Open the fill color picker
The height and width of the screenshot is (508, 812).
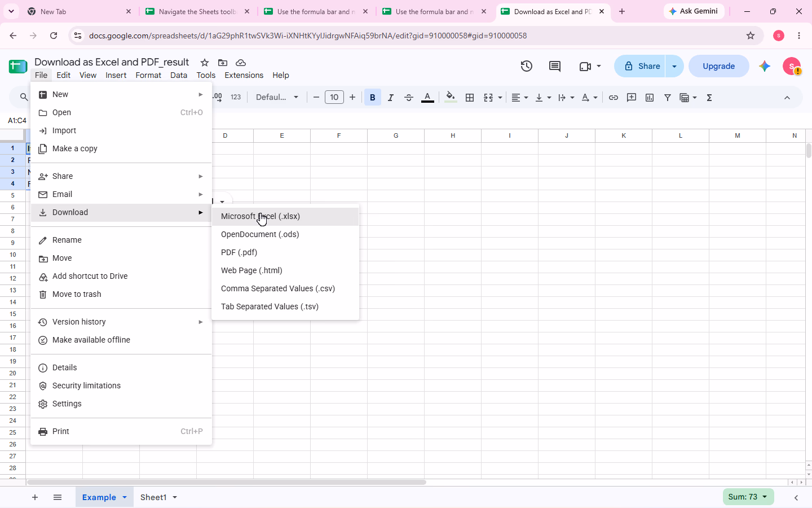click(x=450, y=98)
